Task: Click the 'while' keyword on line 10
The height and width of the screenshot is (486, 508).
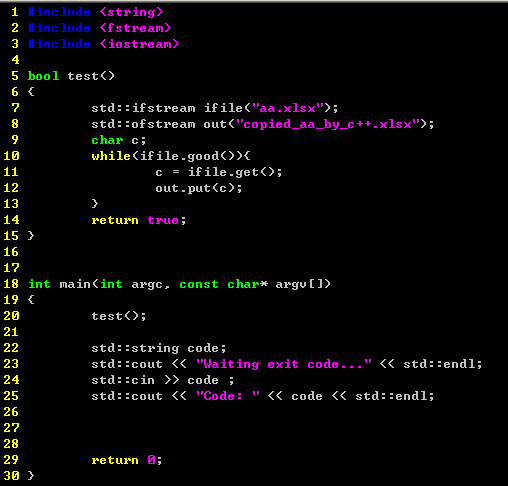Action: [x=111, y=156]
